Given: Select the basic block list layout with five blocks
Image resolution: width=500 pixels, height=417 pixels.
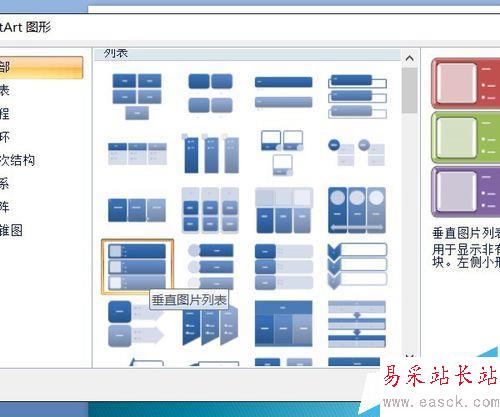Looking at the screenshot, I should pos(137,96).
